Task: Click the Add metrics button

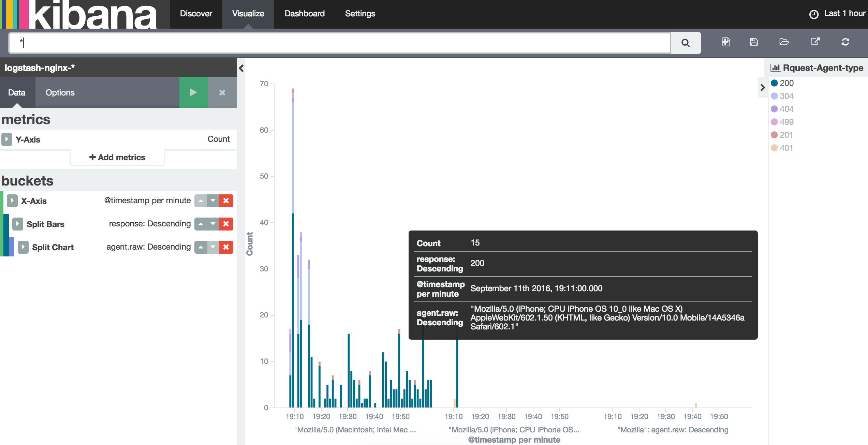Action: [117, 157]
